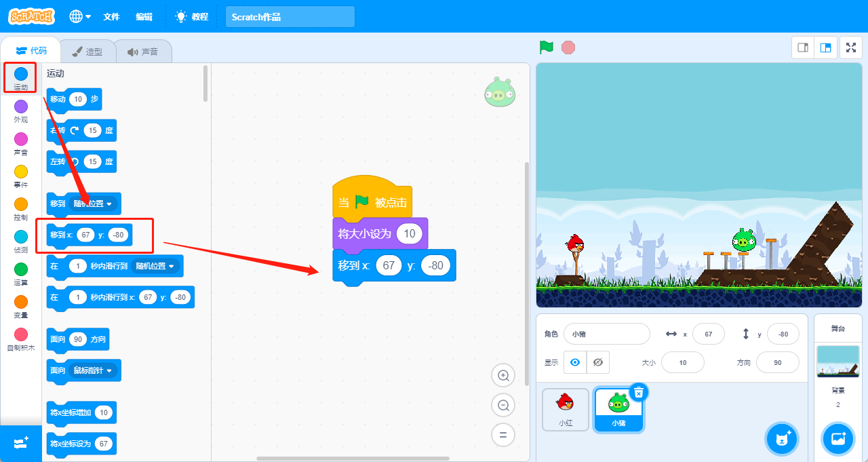The width and height of the screenshot is (868, 462).
Task: Open 鼠标指针 dropdown in 面向 block
Action: (x=93, y=370)
